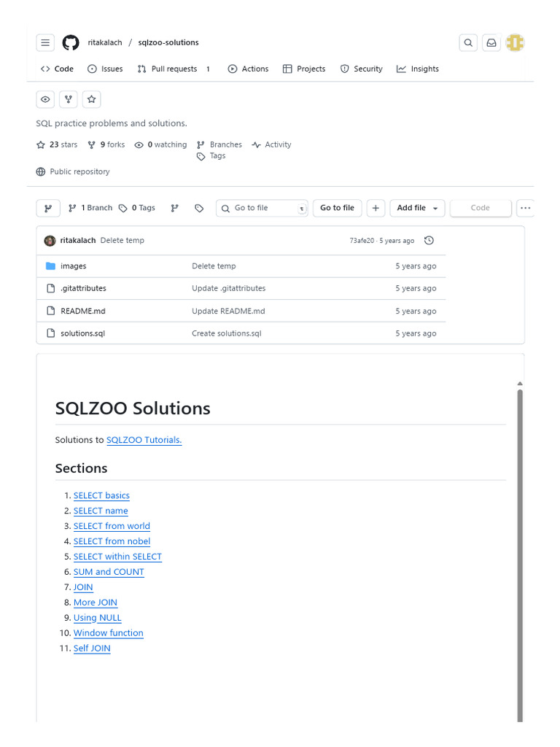This screenshot has width=560, height=747.
Task: Expand the Add file dropdown
Action: [417, 208]
